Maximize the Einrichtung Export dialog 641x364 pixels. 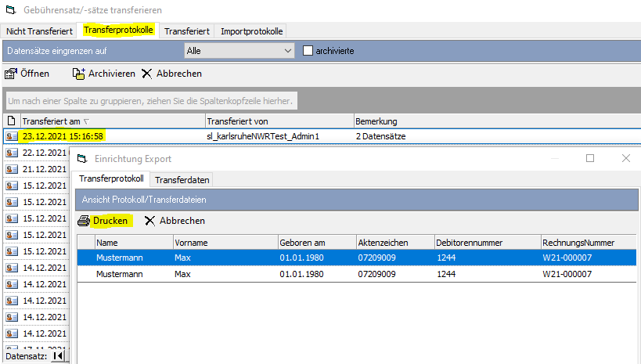pyautogui.click(x=590, y=158)
